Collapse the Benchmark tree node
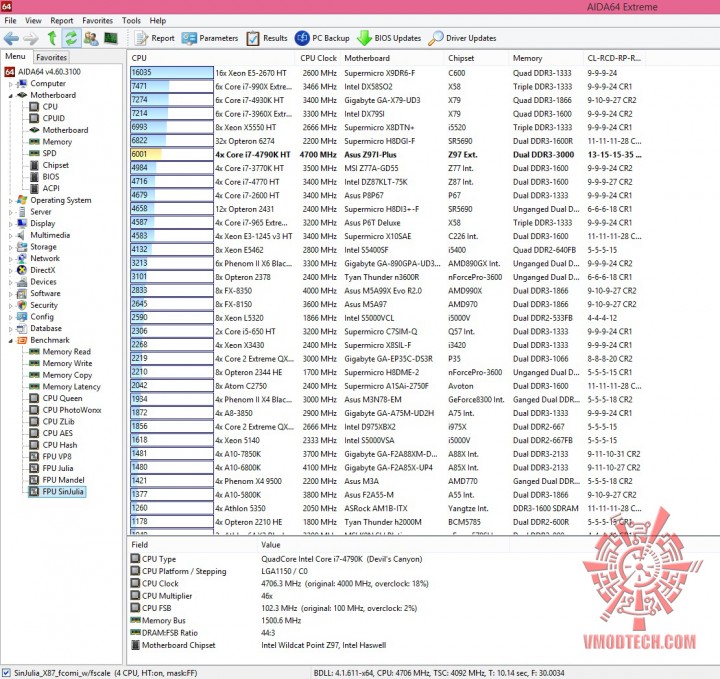 (x=11, y=341)
